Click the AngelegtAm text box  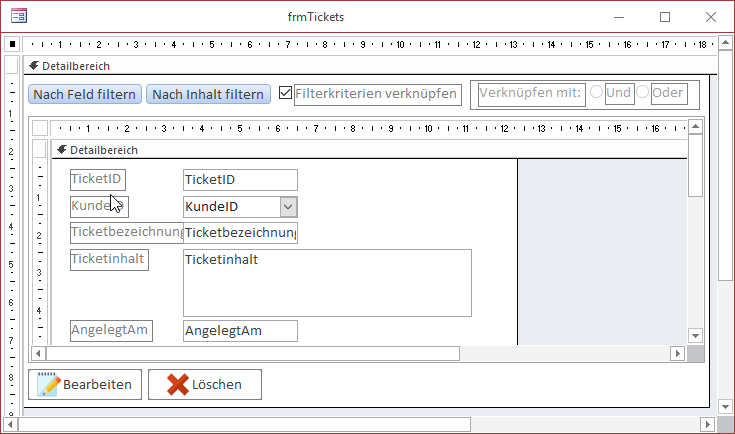[x=240, y=331]
